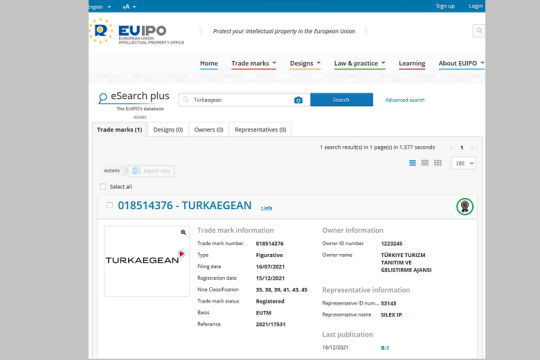This screenshot has width=540, height=360.
Task: Switch to detailed list view icon
Action: click(x=412, y=163)
